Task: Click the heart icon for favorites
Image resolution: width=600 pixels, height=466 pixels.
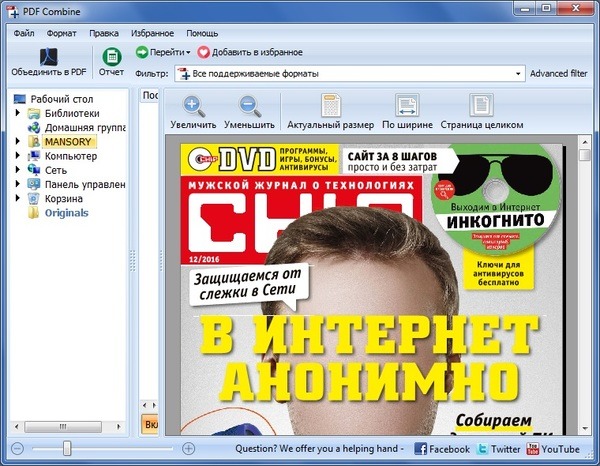Action: tap(203, 52)
